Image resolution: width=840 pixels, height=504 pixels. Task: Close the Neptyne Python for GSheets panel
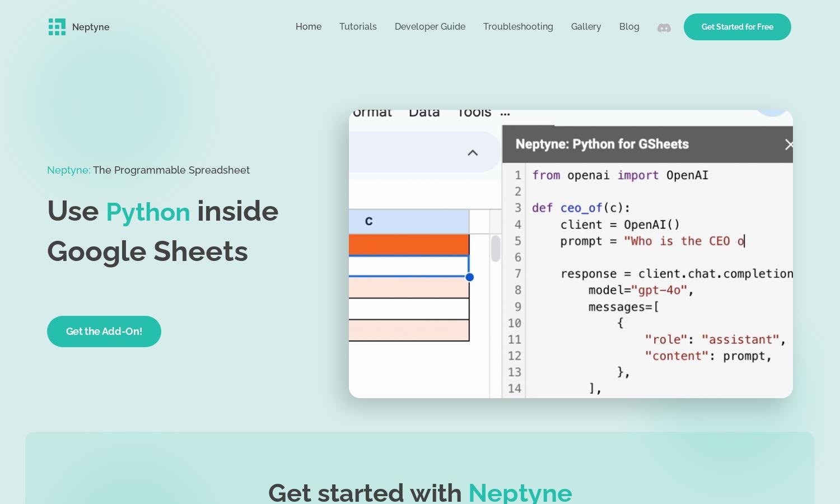click(788, 144)
